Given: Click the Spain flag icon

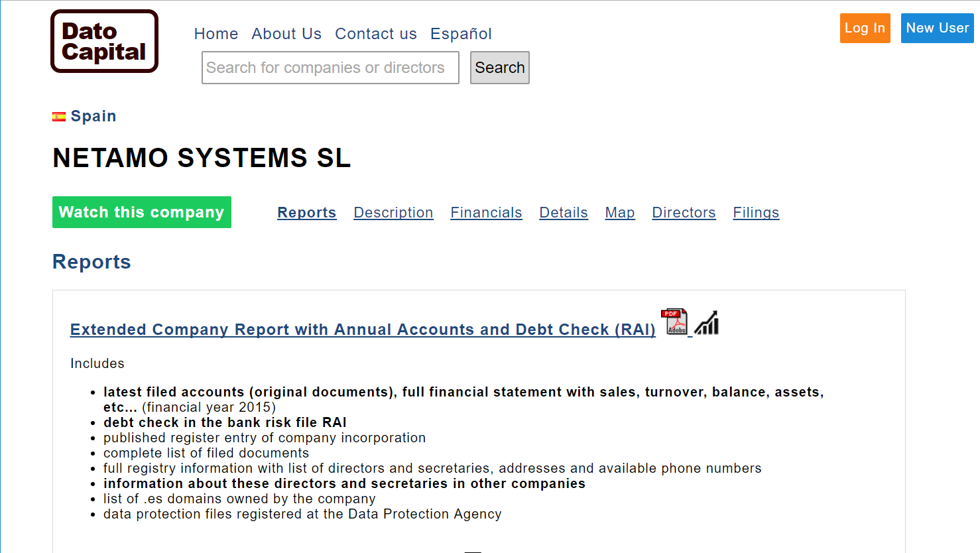Looking at the screenshot, I should (x=59, y=117).
